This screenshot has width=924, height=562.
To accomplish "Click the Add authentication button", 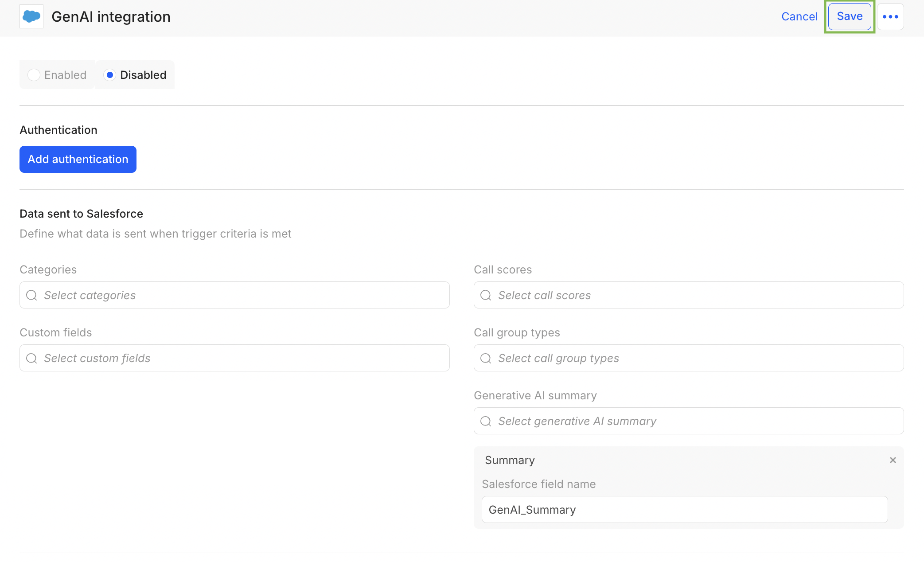I will point(78,159).
